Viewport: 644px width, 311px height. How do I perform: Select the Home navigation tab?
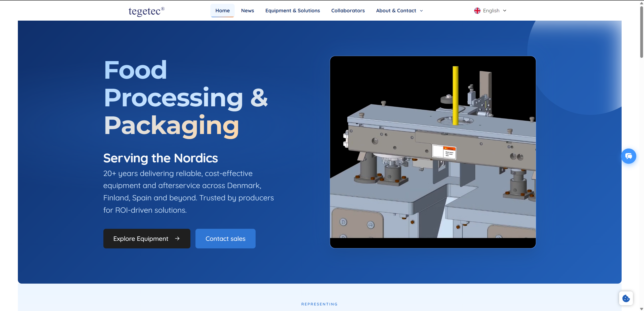tap(222, 11)
